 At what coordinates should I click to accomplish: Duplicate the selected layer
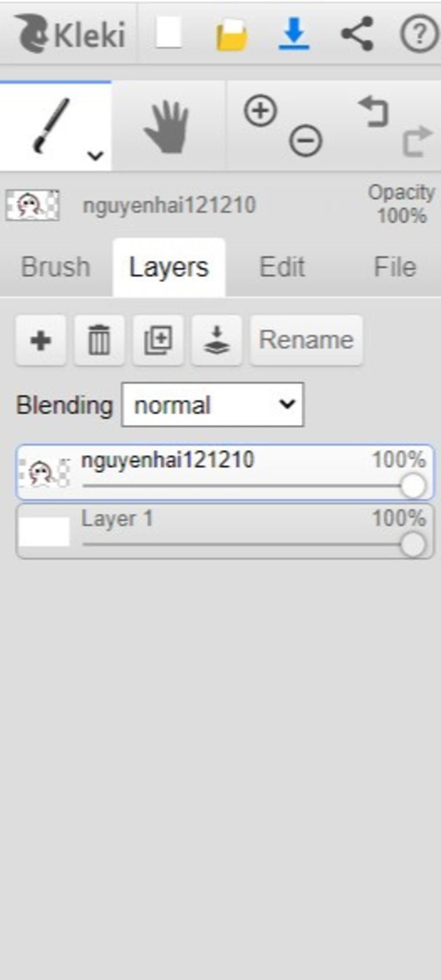click(158, 340)
